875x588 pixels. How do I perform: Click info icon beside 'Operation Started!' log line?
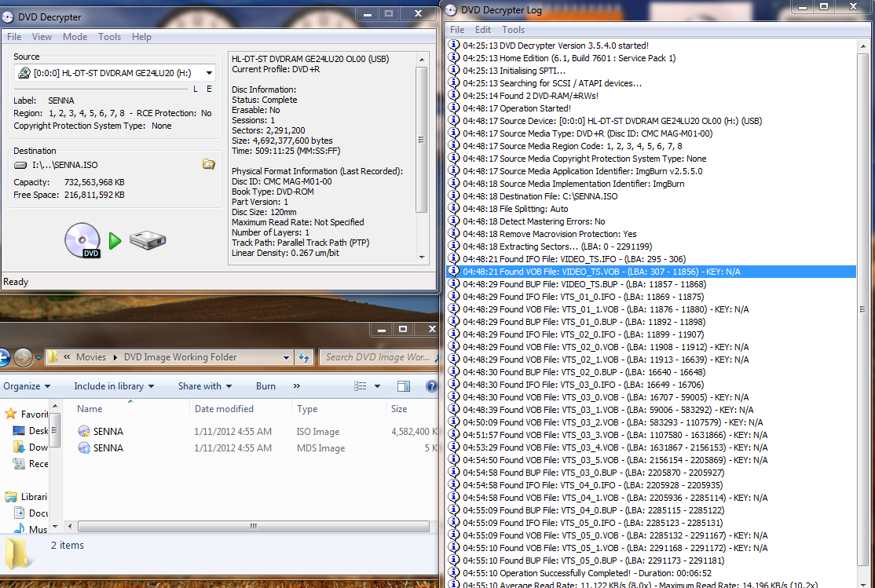(x=454, y=108)
